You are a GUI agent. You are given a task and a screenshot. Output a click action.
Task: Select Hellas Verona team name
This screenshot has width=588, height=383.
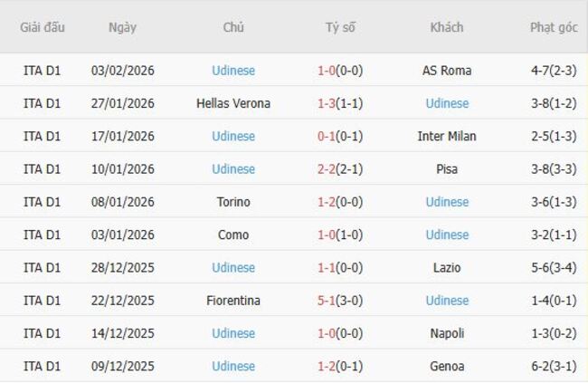click(x=233, y=103)
